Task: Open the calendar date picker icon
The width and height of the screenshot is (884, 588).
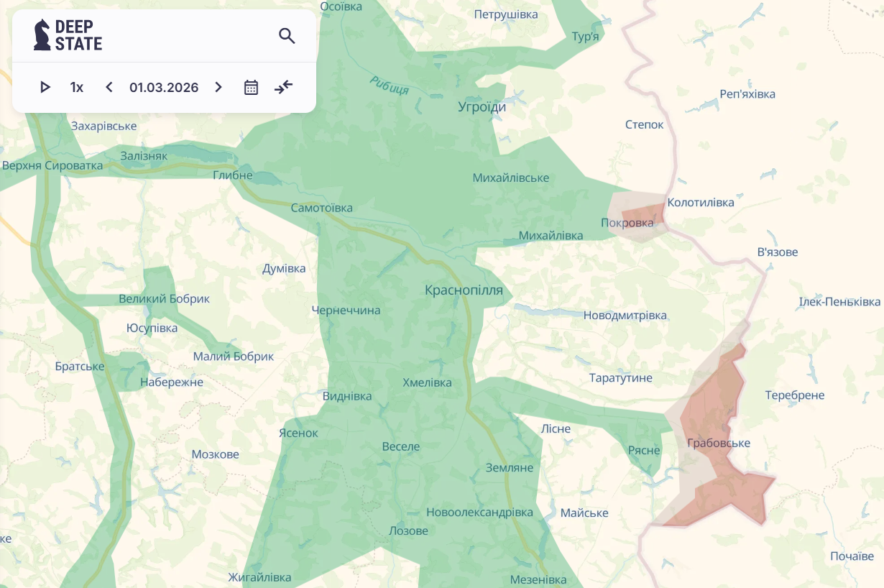Action: [251, 88]
